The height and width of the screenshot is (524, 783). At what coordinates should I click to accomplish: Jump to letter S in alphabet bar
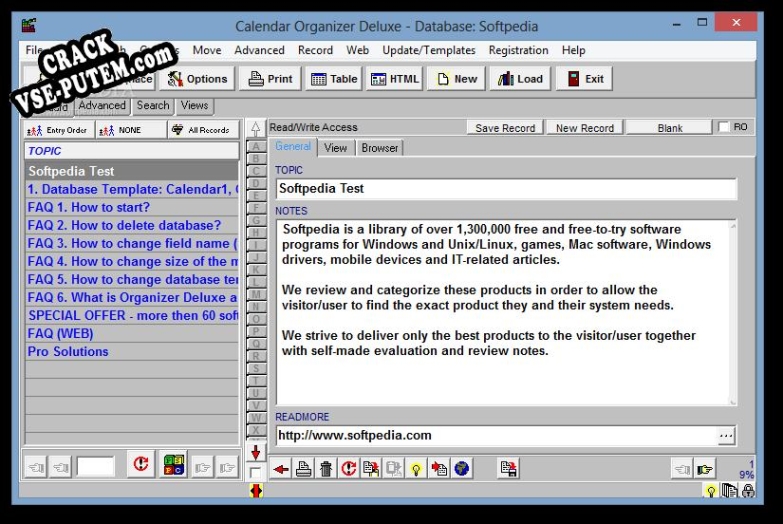pos(256,369)
